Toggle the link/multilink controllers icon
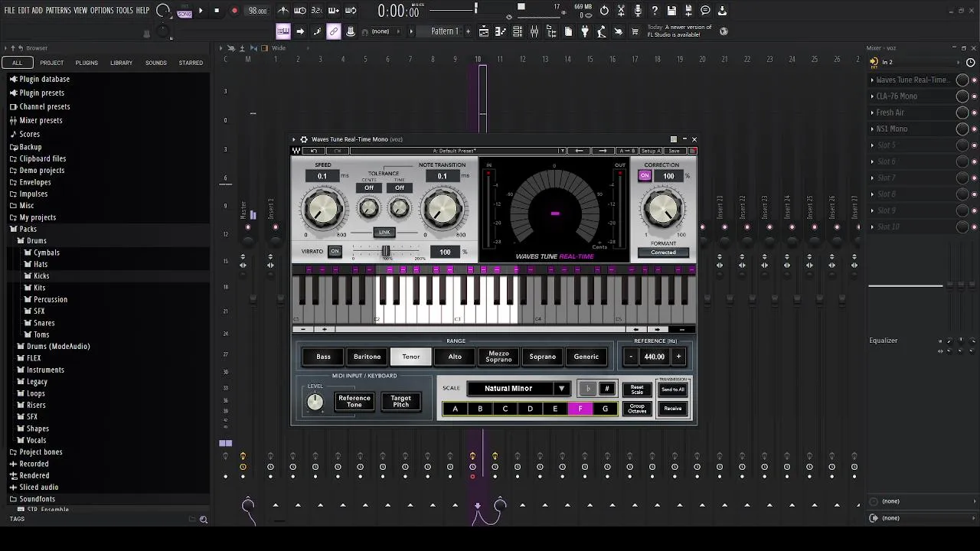This screenshot has width=980, height=551. (334, 31)
